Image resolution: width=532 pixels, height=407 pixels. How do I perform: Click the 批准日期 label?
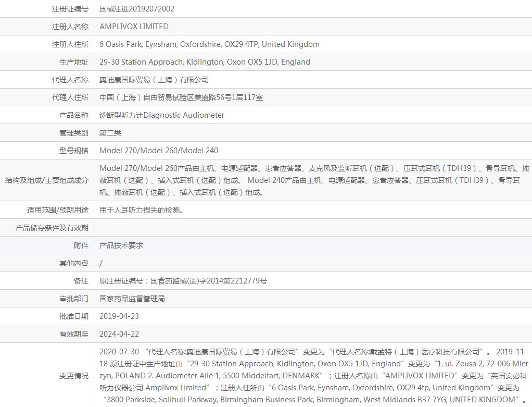(x=73, y=316)
